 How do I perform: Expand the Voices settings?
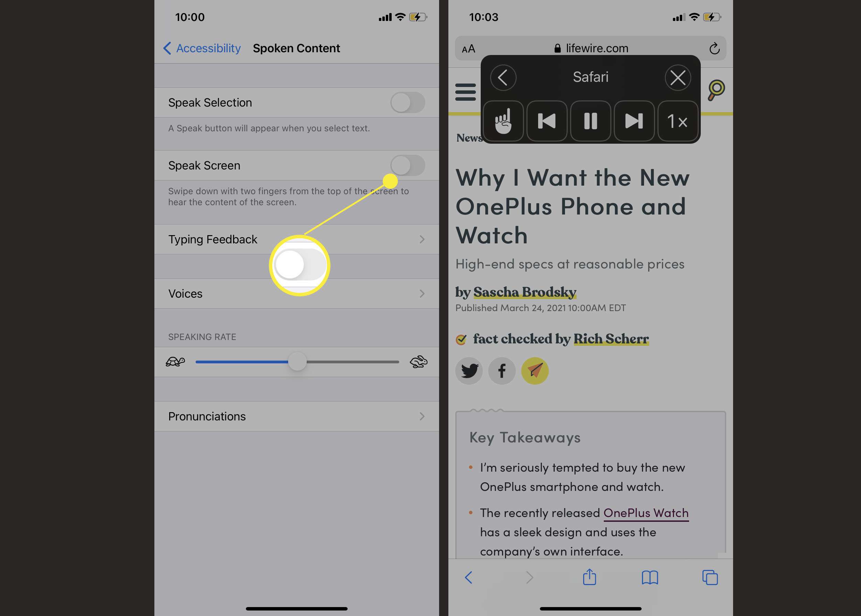(x=295, y=293)
